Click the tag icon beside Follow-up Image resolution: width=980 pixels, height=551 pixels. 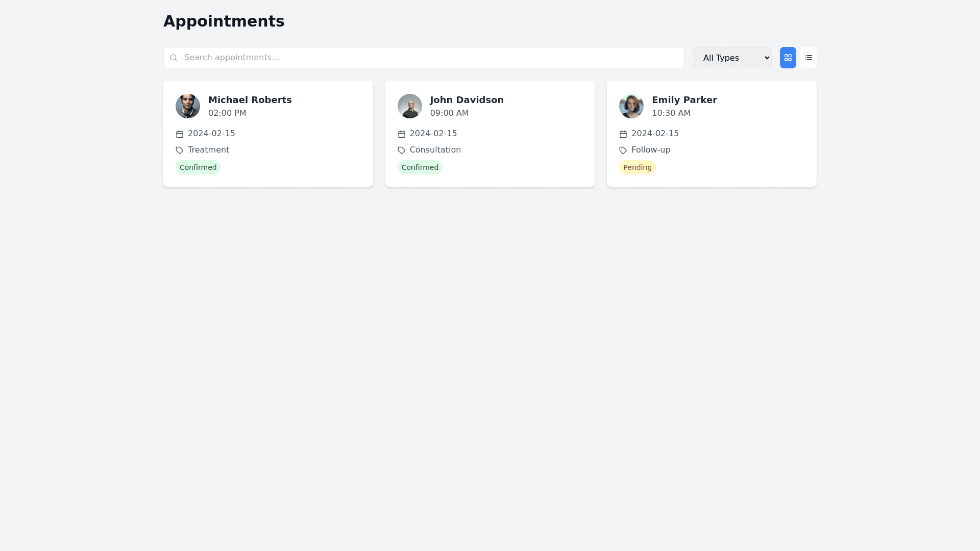pyautogui.click(x=623, y=151)
